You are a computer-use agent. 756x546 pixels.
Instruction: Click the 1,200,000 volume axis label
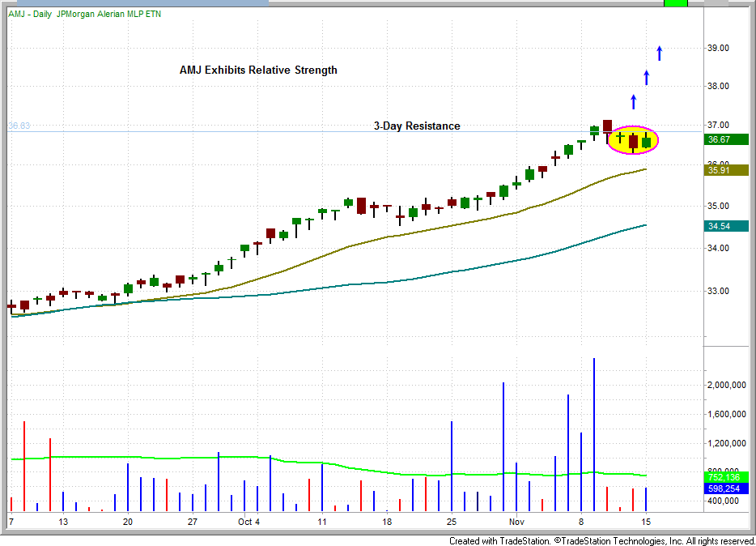point(727,443)
